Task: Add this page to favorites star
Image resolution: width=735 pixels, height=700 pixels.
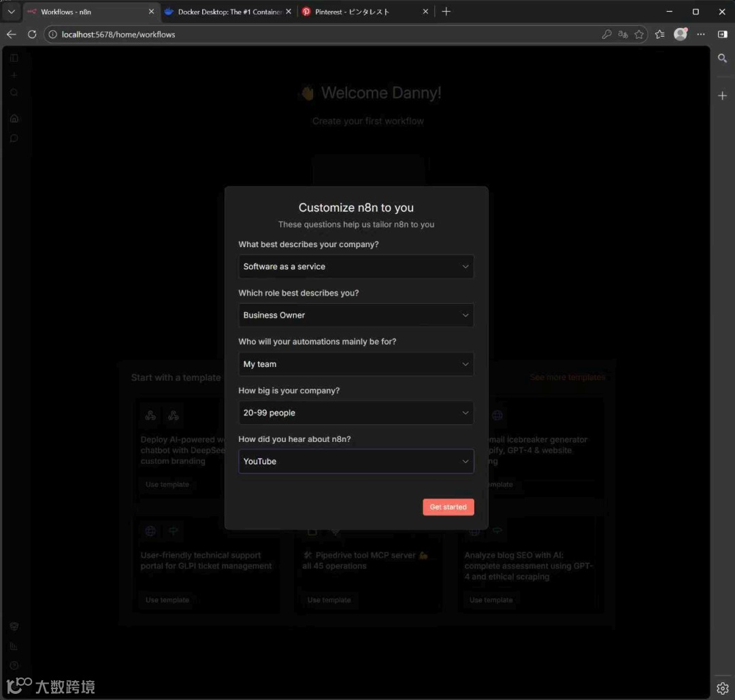Action: click(x=638, y=34)
